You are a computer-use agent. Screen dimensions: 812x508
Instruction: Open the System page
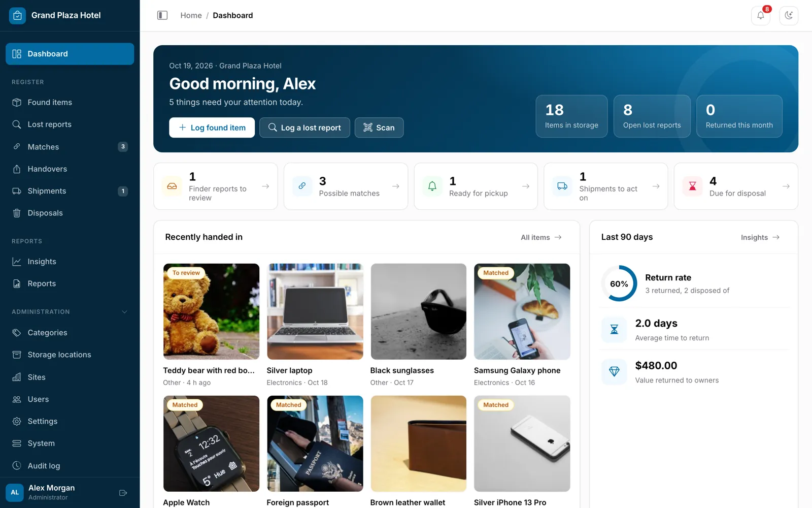70,443
